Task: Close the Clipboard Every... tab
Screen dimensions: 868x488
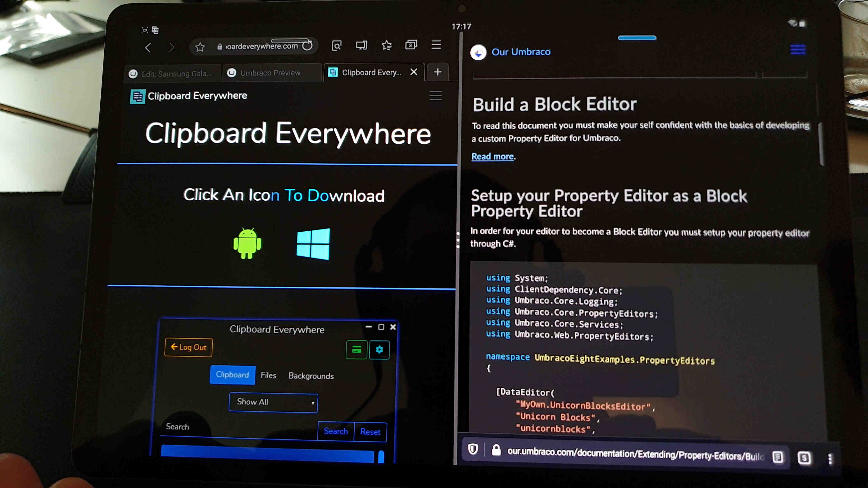Action: pyautogui.click(x=414, y=72)
